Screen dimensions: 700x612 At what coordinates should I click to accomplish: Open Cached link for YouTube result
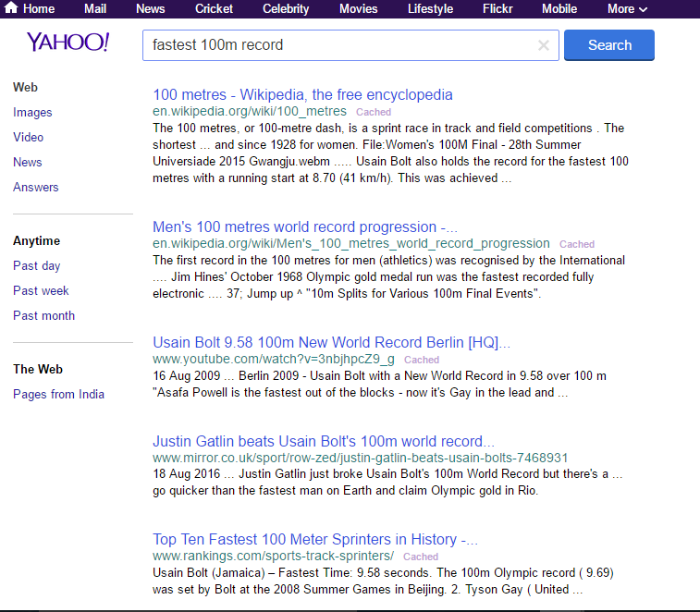[422, 360]
